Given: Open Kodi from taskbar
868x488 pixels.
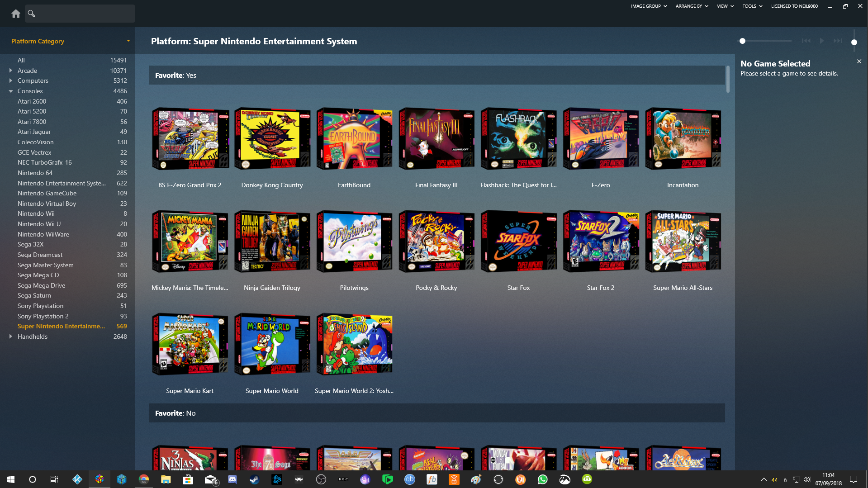Looking at the screenshot, I should (x=77, y=479).
